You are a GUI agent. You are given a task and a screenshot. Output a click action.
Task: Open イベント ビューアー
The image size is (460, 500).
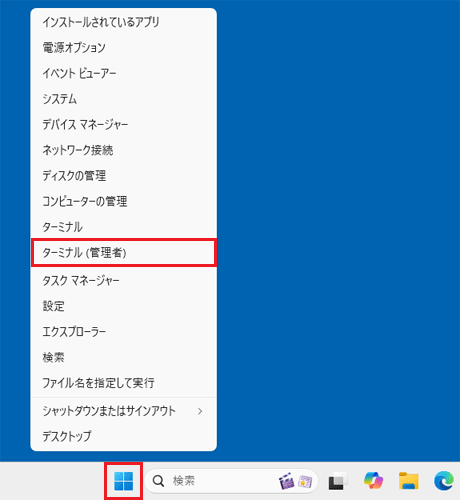pyautogui.click(x=124, y=73)
